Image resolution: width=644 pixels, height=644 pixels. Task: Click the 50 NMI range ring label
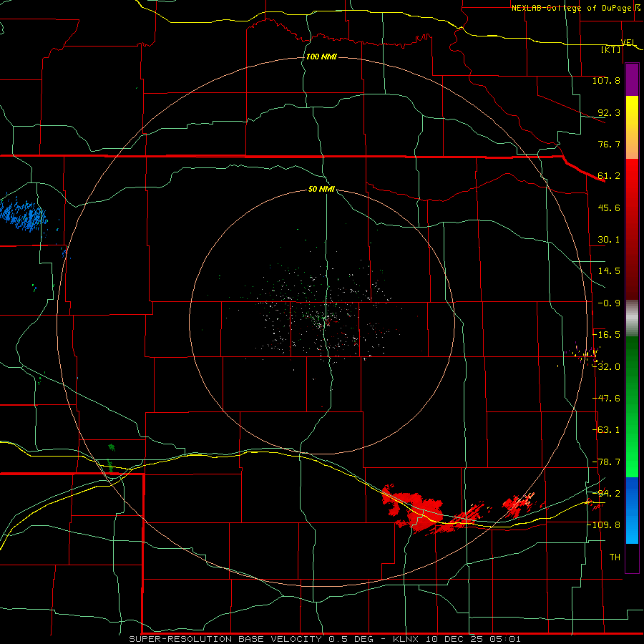pyautogui.click(x=321, y=189)
